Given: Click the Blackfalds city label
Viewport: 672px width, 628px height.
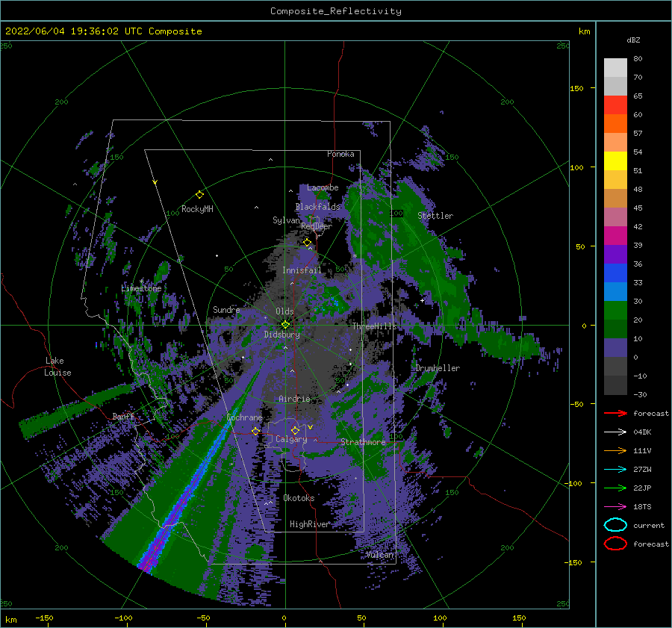Looking at the screenshot, I should click(x=317, y=207).
